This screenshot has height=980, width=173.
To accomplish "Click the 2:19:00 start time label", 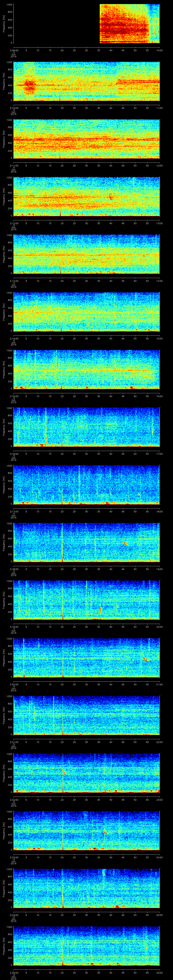I will [x=14, y=627].
